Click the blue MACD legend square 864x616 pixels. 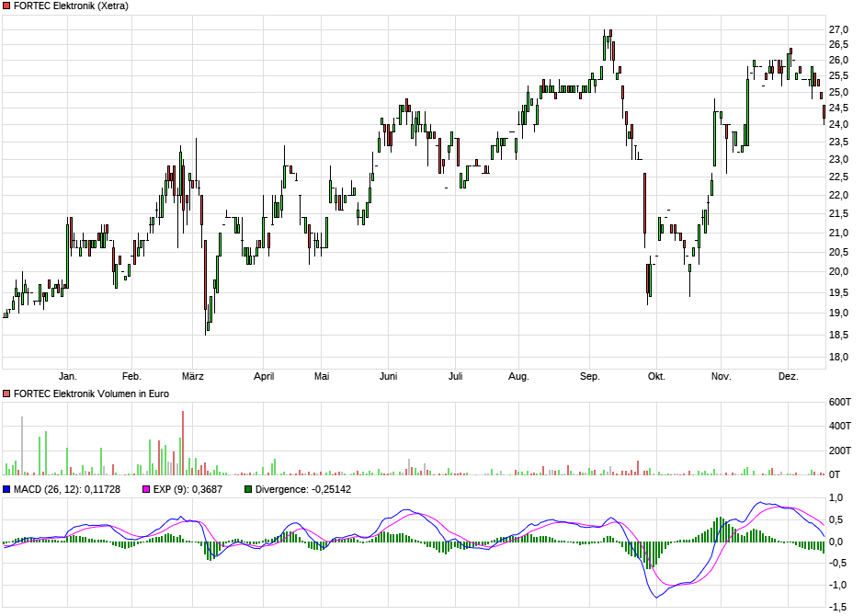[8, 487]
